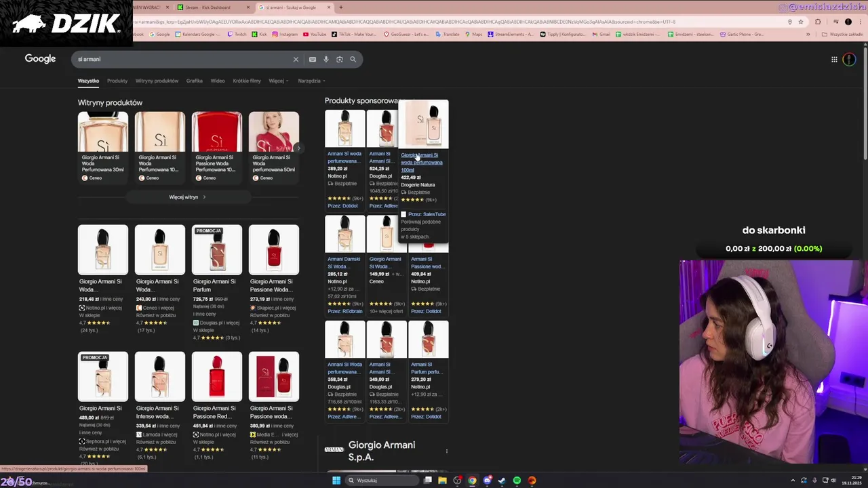The image size is (868, 488).
Task: Open File Explorer from the taskbar
Action: (x=442, y=481)
